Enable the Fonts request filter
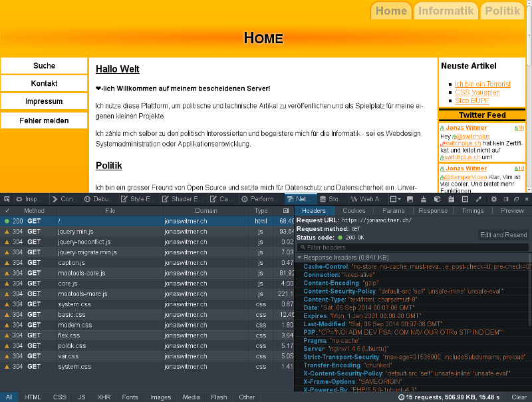 coord(130,397)
